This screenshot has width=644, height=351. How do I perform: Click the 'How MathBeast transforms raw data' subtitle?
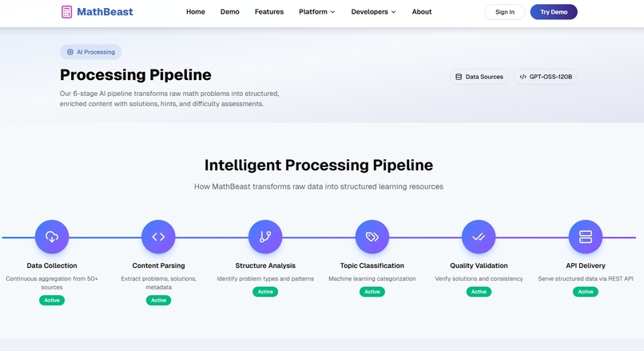click(x=319, y=186)
